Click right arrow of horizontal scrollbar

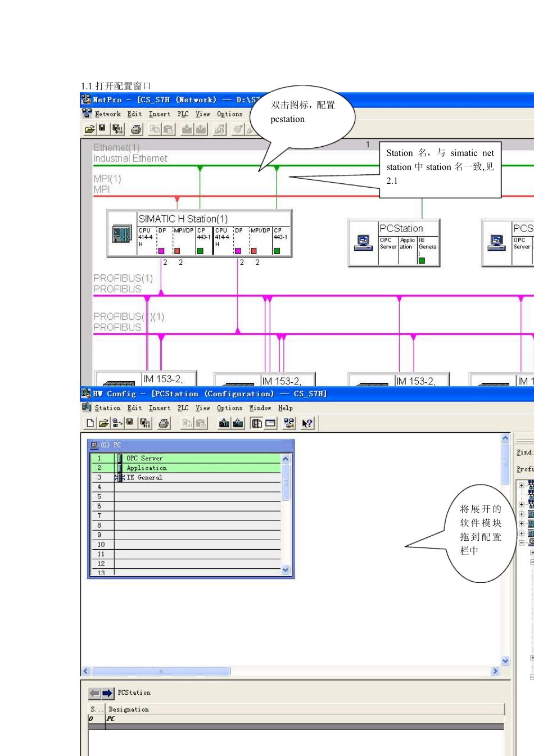[495, 671]
